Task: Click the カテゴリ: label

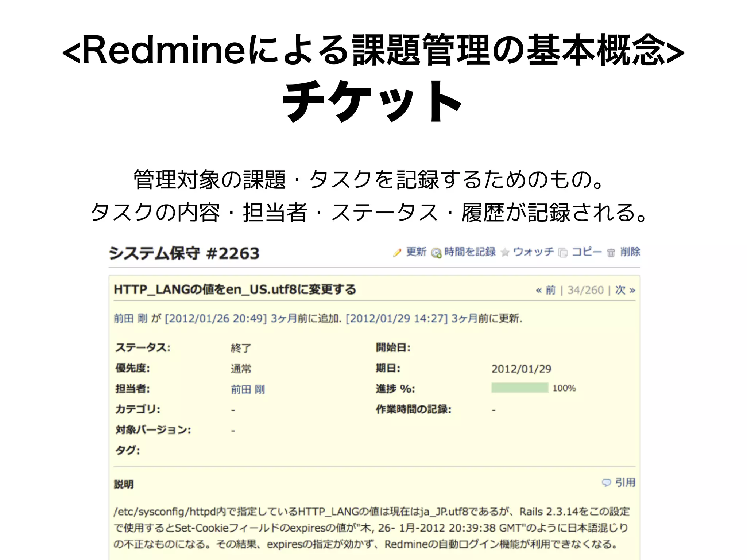Action: (138, 409)
